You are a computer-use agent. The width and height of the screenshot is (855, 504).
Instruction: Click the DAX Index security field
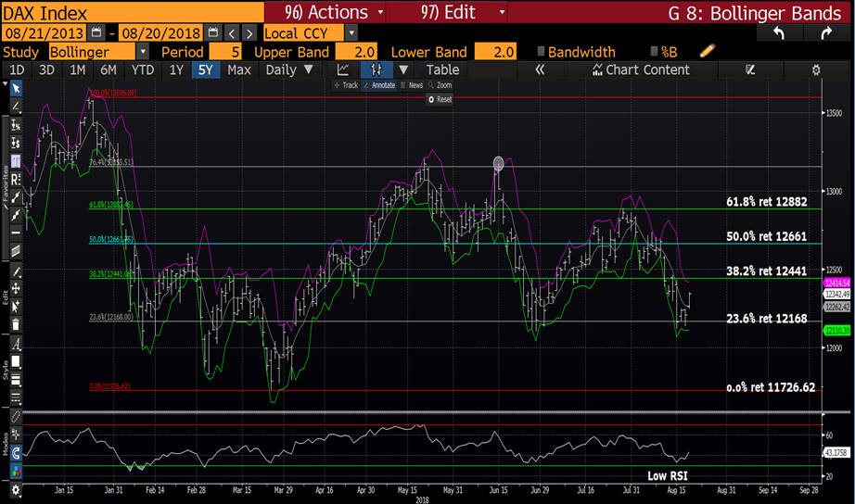tap(132, 12)
